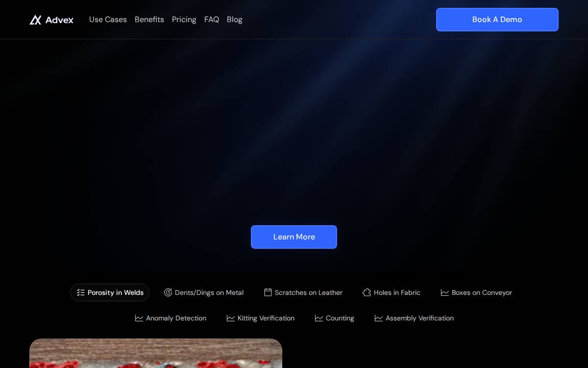Click the chart icon beside Kitting Verification

pyautogui.click(x=231, y=318)
